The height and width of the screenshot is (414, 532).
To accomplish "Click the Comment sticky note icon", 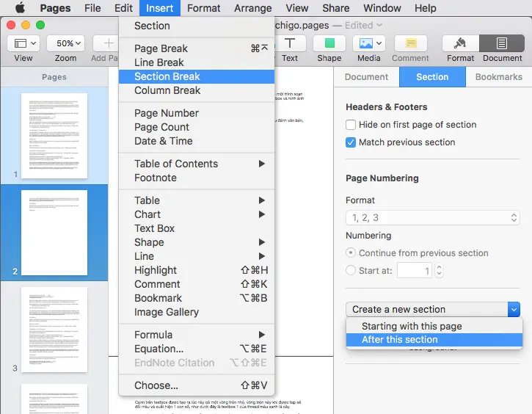I will pos(410,43).
